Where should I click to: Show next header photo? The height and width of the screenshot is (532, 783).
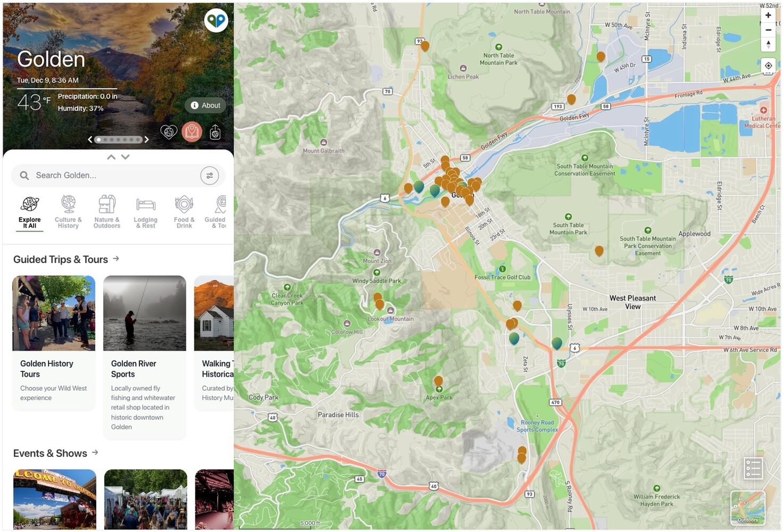(146, 139)
